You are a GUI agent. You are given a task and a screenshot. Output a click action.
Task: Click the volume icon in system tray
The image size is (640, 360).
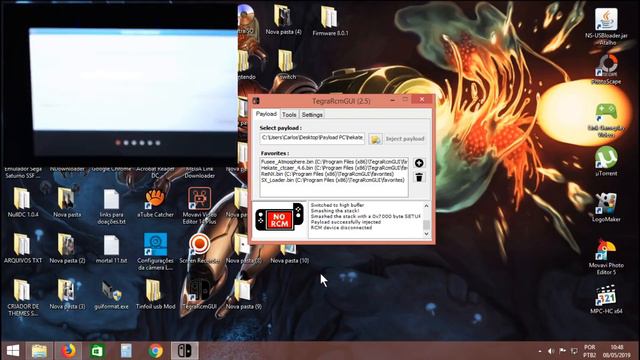point(551,351)
